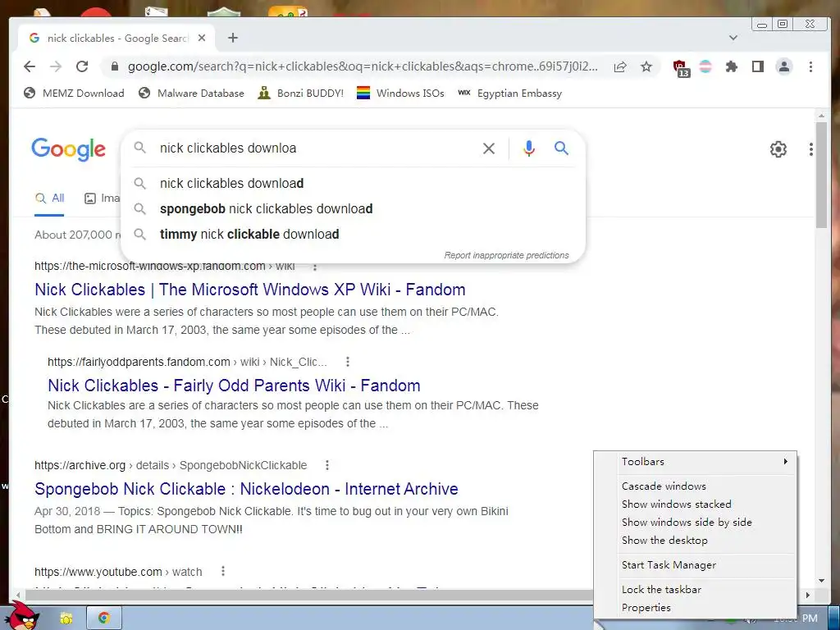Click the About 207,000 results text
This screenshot has width=840, height=630.
pyautogui.click(x=77, y=235)
